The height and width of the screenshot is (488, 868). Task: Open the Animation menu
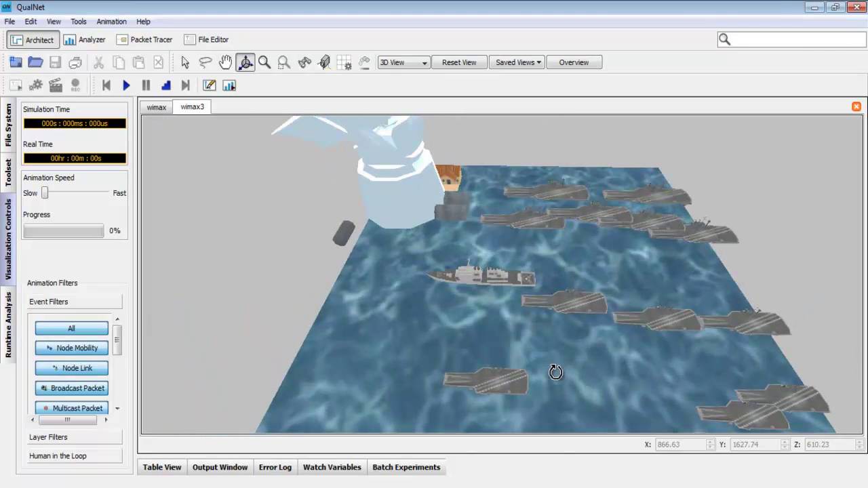[111, 22]
